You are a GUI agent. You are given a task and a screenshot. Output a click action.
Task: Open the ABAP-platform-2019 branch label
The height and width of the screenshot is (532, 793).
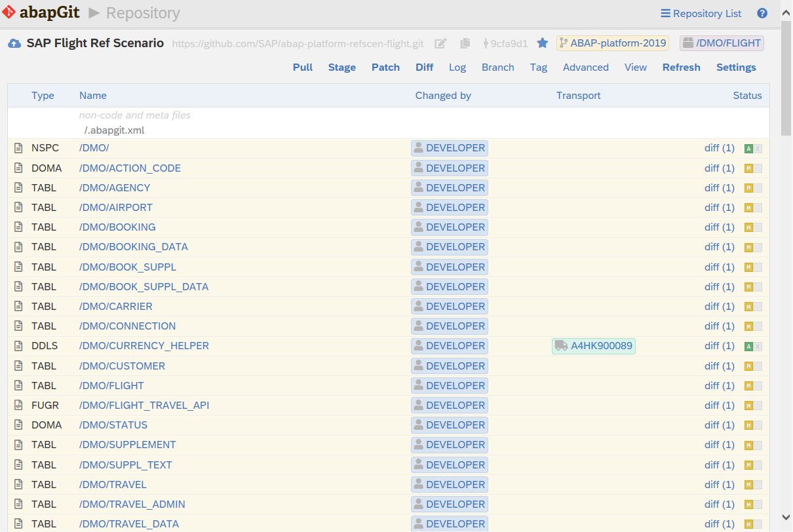pyautogui.click(x=613, y=43)
